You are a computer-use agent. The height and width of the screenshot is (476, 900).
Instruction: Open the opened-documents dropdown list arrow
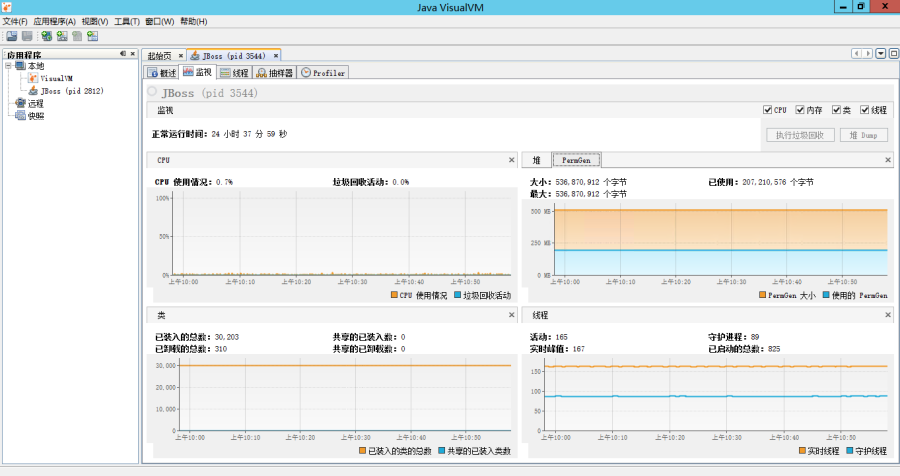(x=880, y=53)
